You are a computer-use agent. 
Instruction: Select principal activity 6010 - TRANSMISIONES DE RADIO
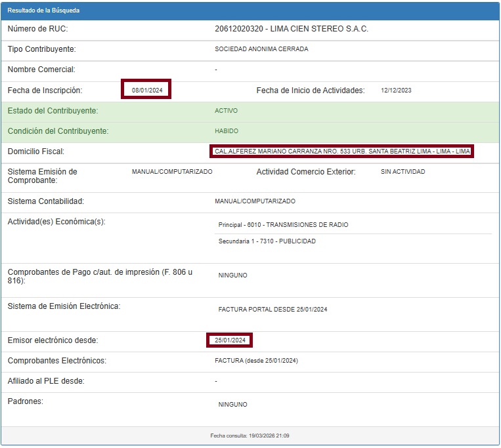point(283,225)
